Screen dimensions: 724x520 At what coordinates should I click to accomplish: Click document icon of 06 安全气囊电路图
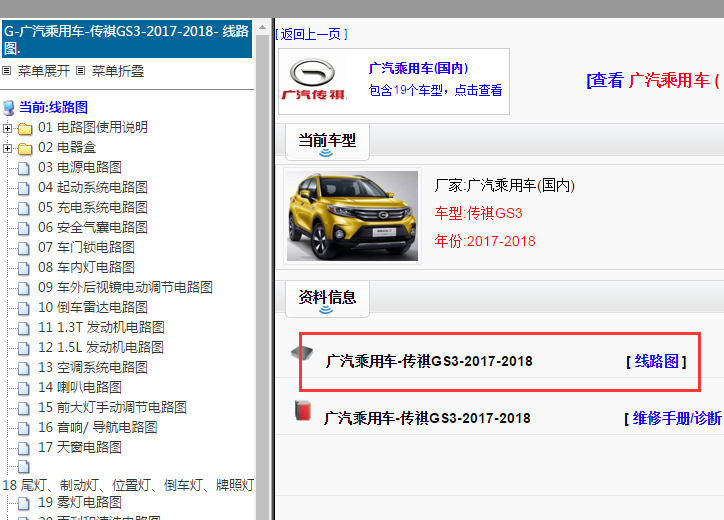[x=24, y=228]
